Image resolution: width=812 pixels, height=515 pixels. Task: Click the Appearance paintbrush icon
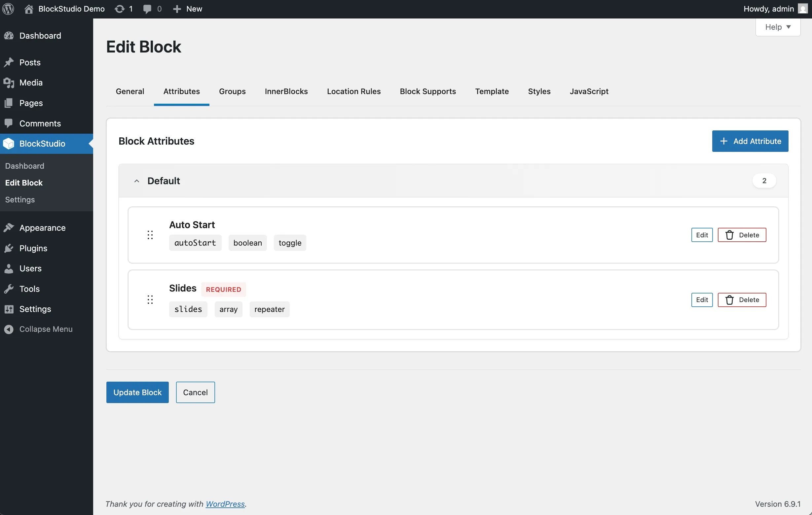(9, 228)
